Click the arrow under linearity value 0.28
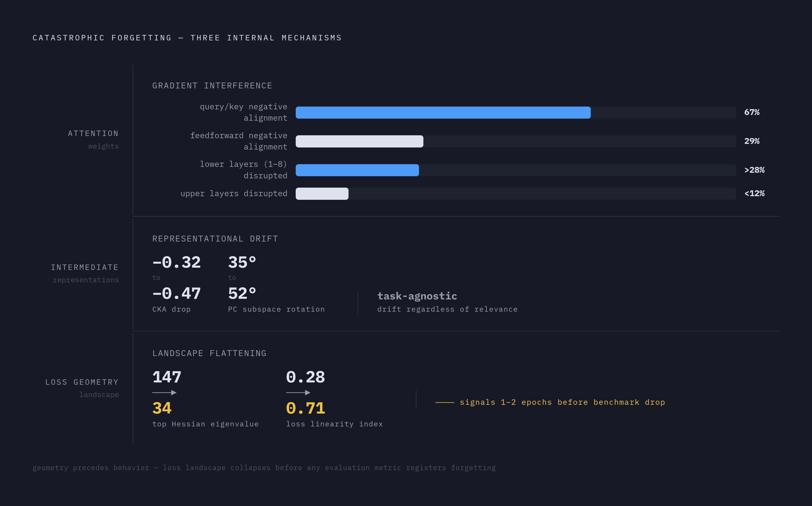The height and width of the screenshot is (506, 812). pyautogui.click(x=298, y=393)
